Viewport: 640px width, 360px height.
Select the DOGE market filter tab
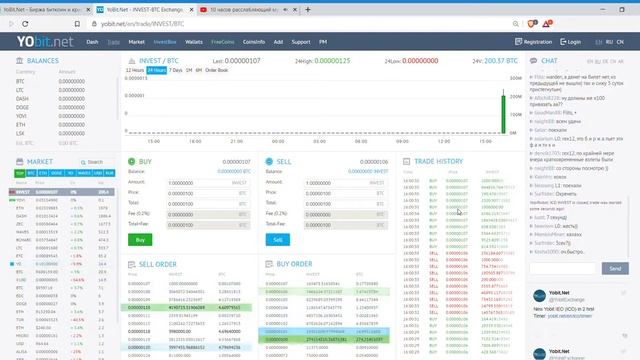(x=57, y=173)
